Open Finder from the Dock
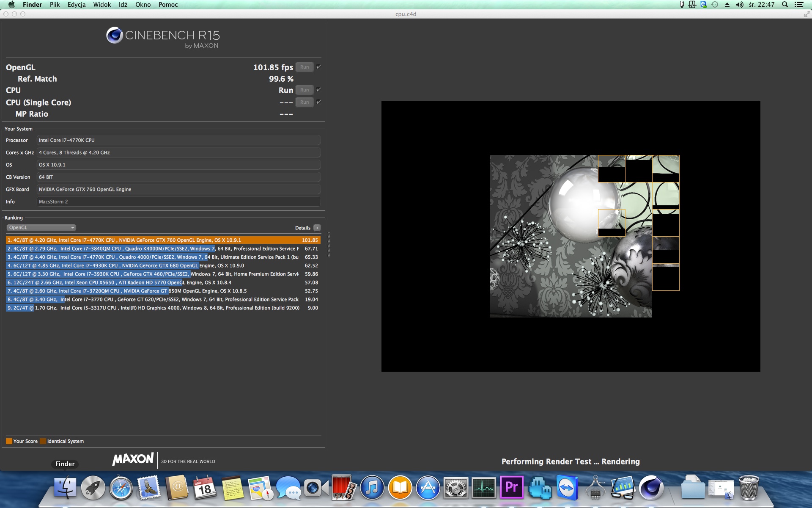The height and width of the screenshot is (508, 812). pyautogui.click(x=65, y=488)
